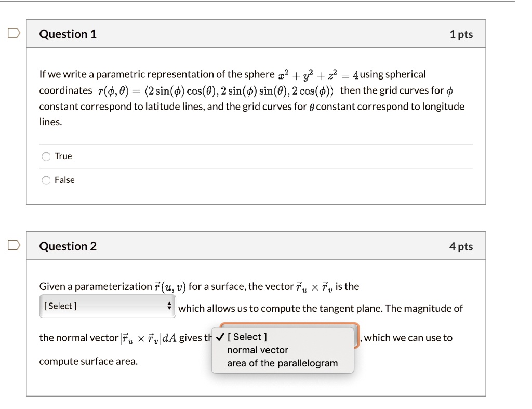Open the first [Select] dropdown in Question 2

107,306
